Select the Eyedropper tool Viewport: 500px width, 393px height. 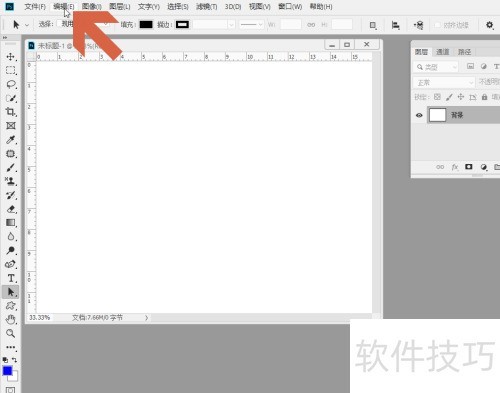tap(11, 140)
